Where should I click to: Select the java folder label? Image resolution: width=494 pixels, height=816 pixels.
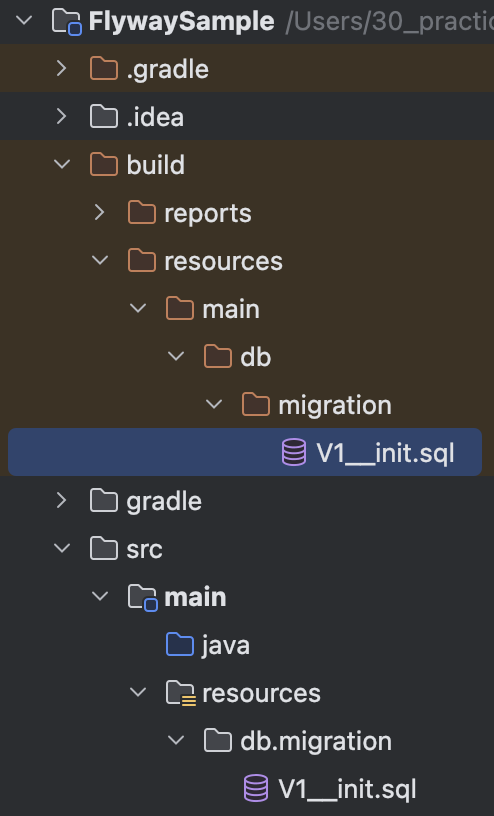pyautogui.click(x=226, y=646)
